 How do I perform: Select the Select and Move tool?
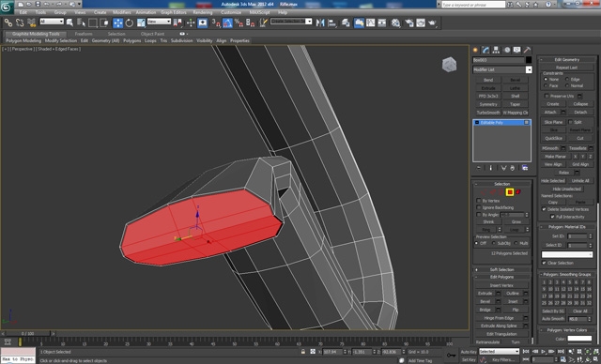(118, 23)
